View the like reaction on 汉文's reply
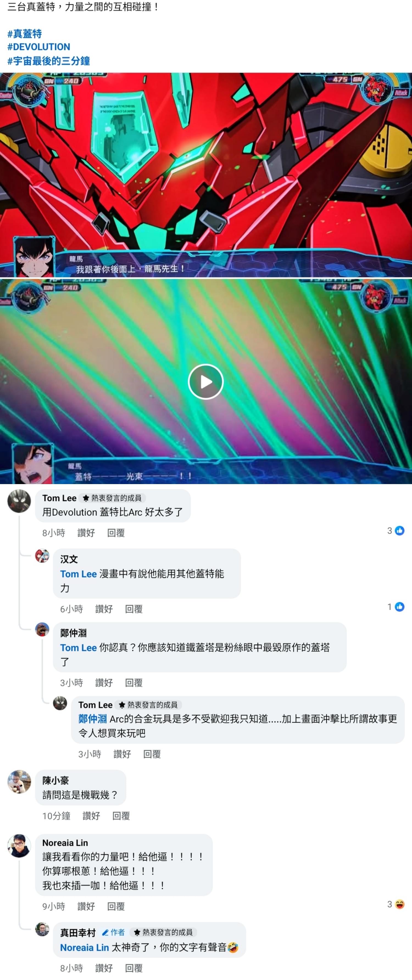The height and width of the screenshot is (980, 412). (x=396, y=607)
